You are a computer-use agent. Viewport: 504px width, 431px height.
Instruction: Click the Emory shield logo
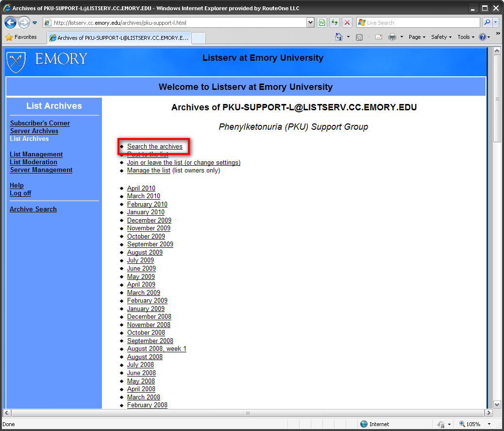[16, 62]
